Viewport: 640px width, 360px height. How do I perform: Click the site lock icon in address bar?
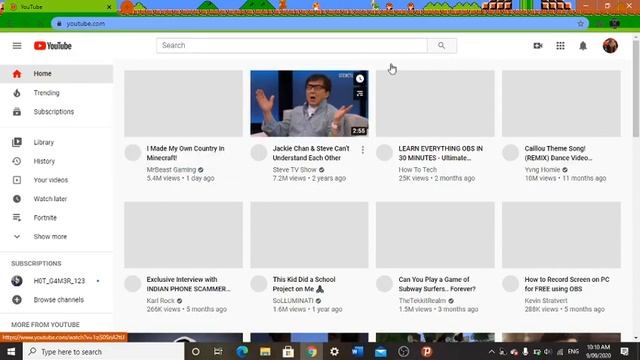pos(59,24)
